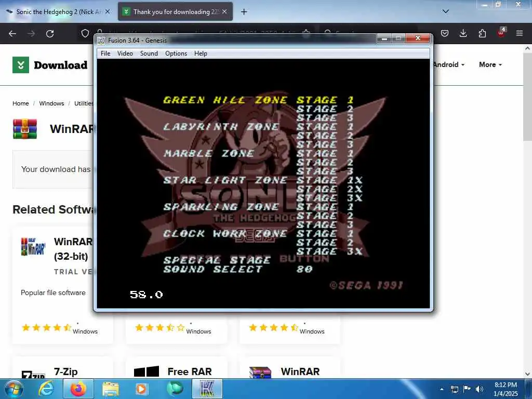This screenshot has width=532, height=399.
Task: Open the bottom WinRAR card title
Action: point(300,371)
